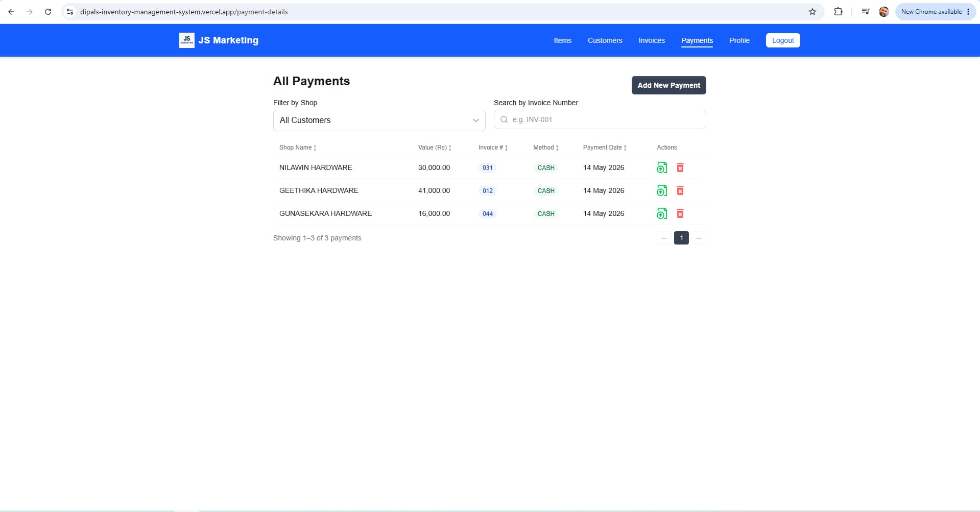The image size is (980, 512).
Task: Delete the GEETHIKA HARDWARE payment
Action: click(680, 190)
